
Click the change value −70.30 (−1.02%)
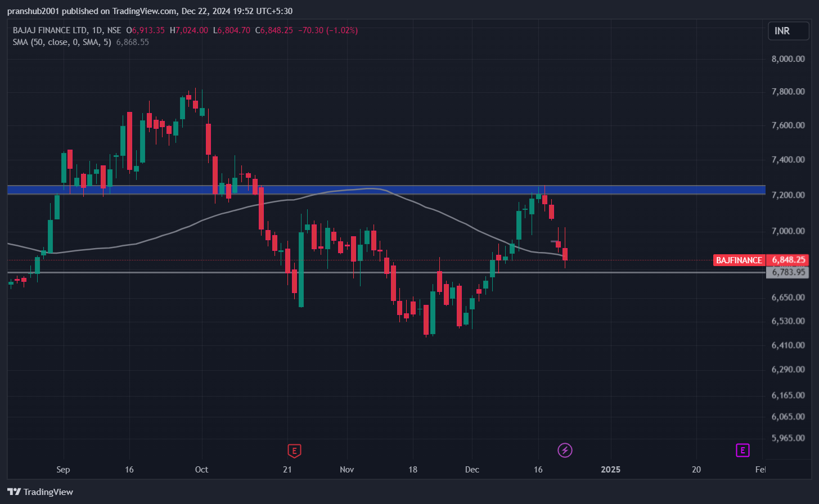point(328,30)
